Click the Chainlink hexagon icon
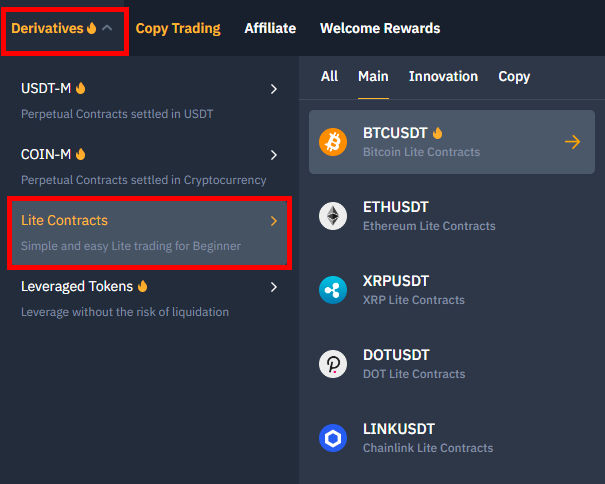 (333, 438)
